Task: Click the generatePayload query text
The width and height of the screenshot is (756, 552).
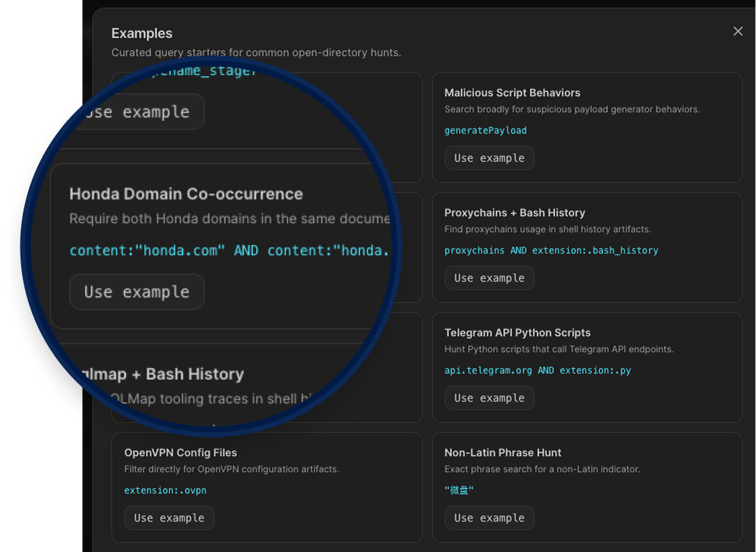Action: click(486, 131)
